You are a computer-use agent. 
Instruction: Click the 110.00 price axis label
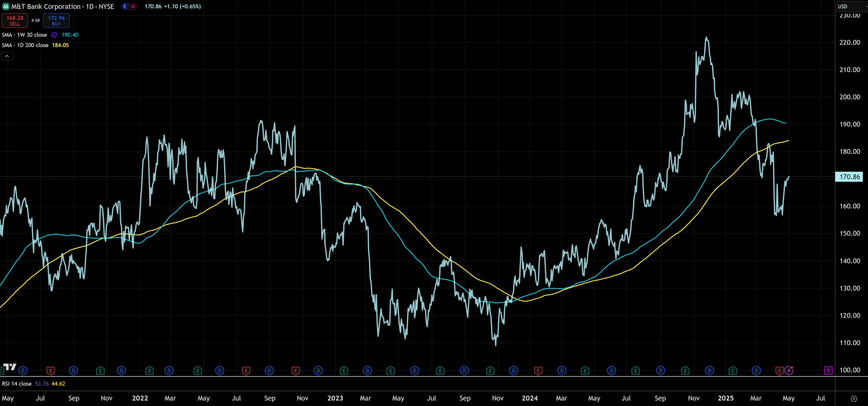coord(850,343)
